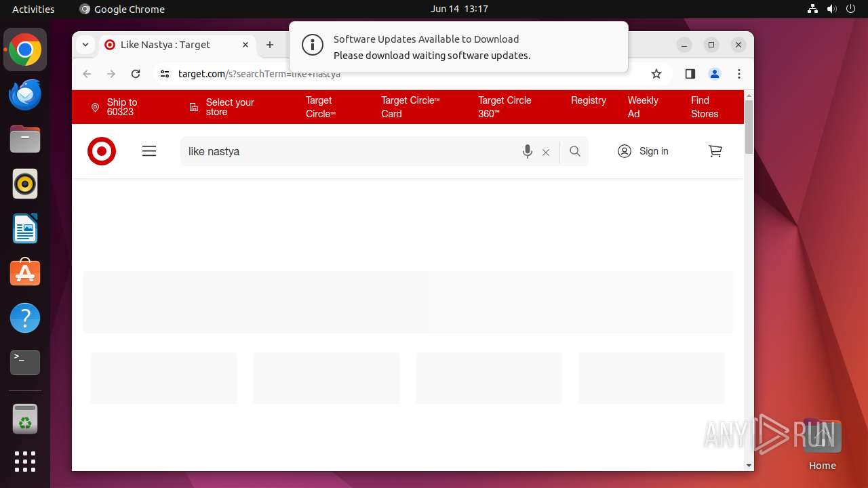Open volume icon in system tray
Screen dimensions: 868x488
831,9
